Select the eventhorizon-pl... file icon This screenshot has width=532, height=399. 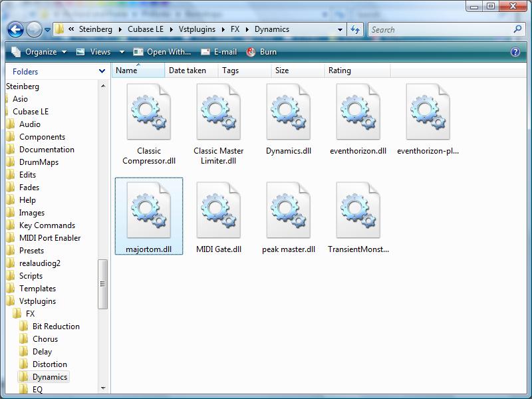428,112
